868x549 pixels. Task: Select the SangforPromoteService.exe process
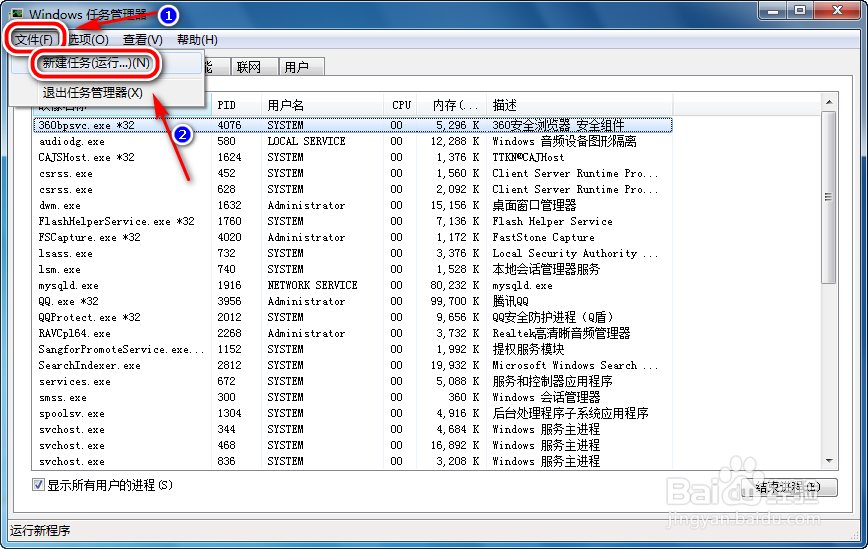(x=353, y=349)
